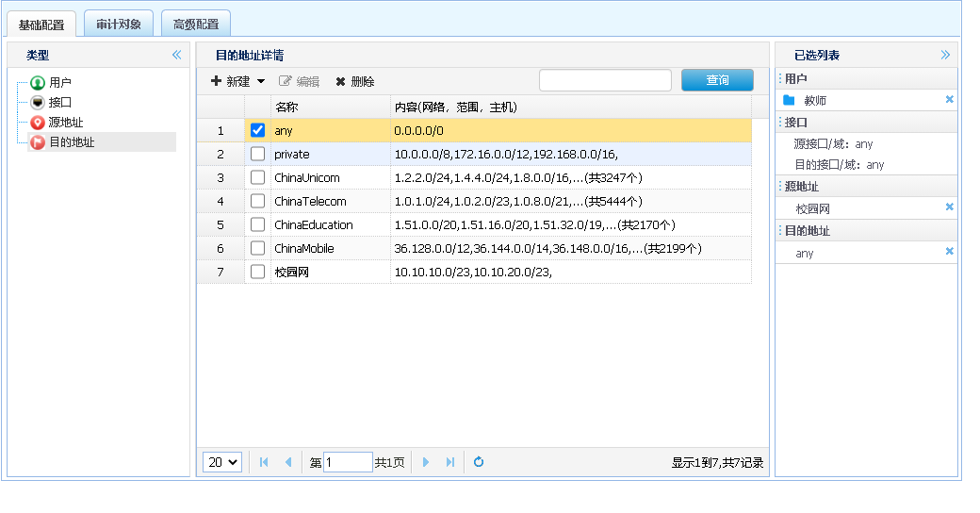This screenshot has width=980, height=513.
Task: Open the 审计对象 tab
Action: pyautogui.click(x=118, y=24)
